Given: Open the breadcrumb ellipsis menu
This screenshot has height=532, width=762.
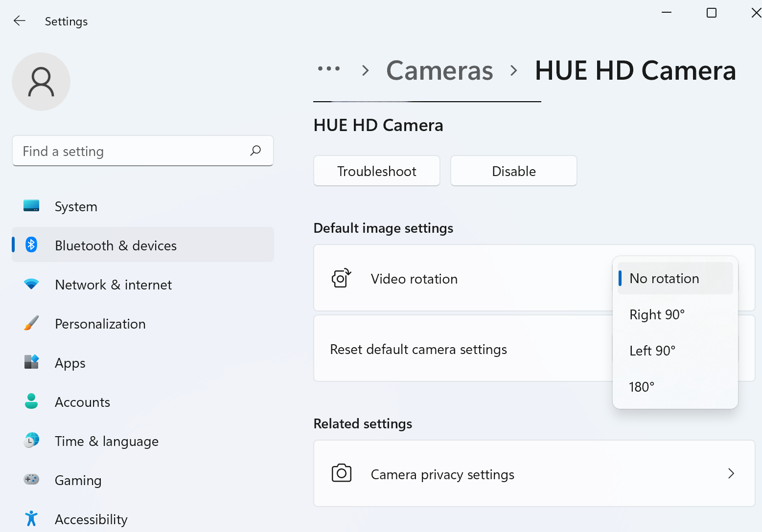Looking at the screenshot, I should [329, 69].
